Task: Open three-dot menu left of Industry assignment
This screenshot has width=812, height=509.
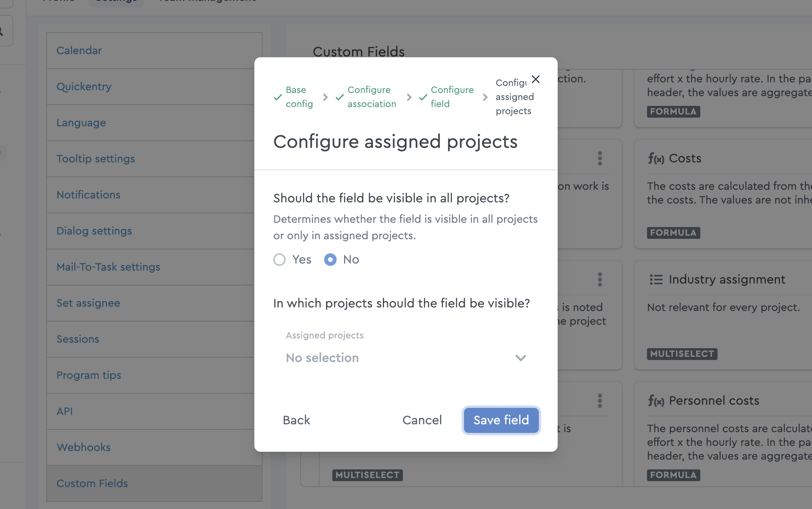Action: coord(600,280)
